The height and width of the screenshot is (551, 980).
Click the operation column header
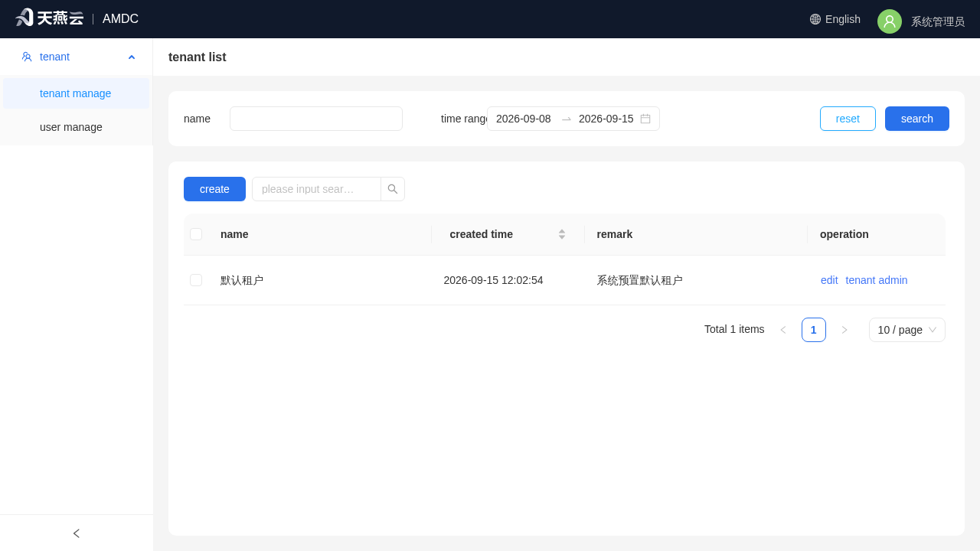844,234
